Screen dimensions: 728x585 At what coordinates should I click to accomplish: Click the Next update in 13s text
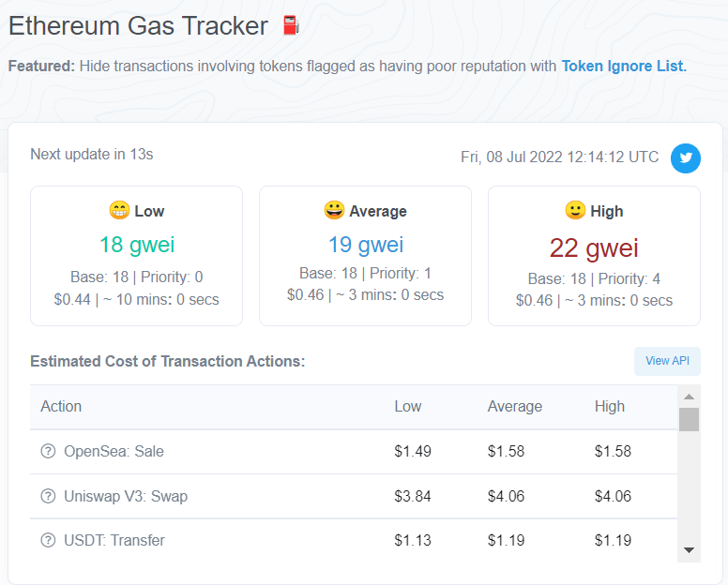91,154
